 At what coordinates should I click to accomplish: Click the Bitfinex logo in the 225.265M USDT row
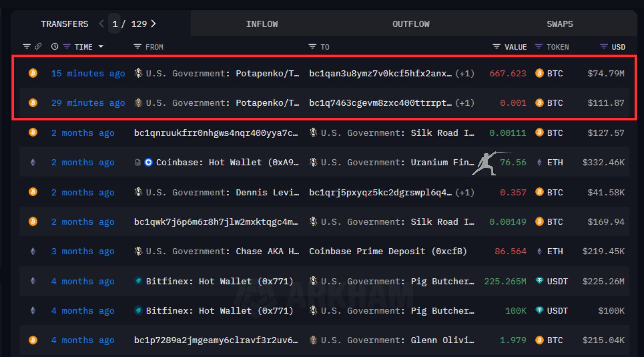coord(138,281)
